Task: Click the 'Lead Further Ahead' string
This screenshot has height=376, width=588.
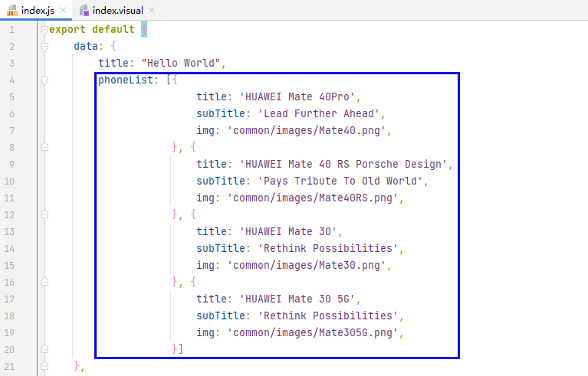Action: pyautogui.click(x=319, y=113)
